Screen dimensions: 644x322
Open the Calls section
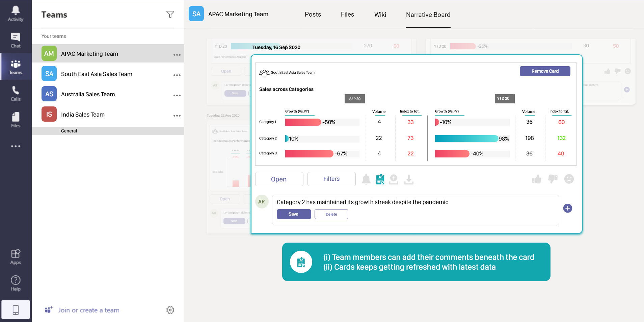point(16,94)
